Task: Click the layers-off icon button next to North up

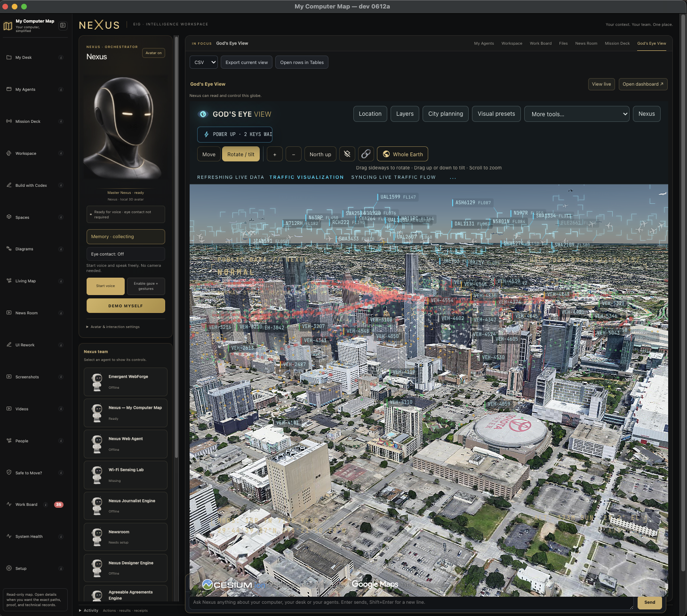Action: pos(347,154)
